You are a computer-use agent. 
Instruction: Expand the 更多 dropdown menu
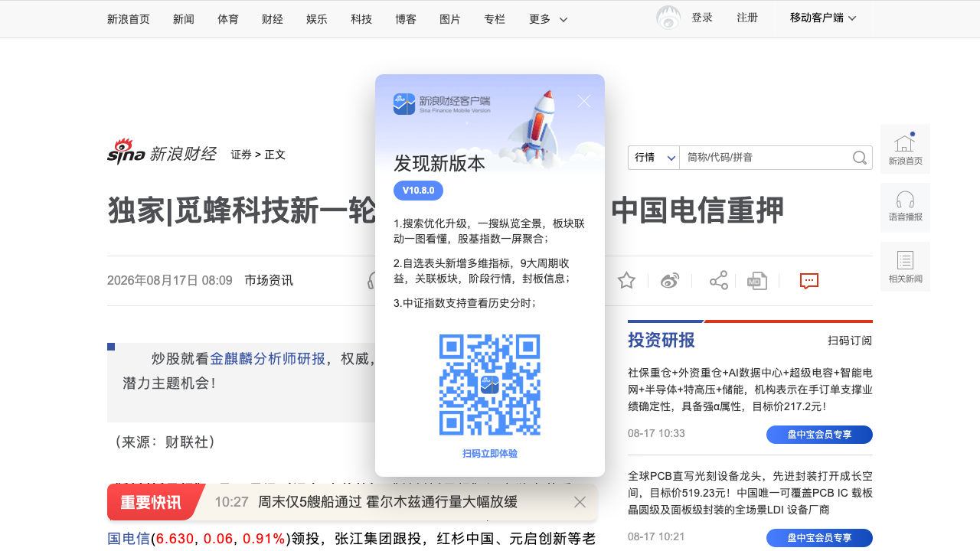(x=548, y=19)
